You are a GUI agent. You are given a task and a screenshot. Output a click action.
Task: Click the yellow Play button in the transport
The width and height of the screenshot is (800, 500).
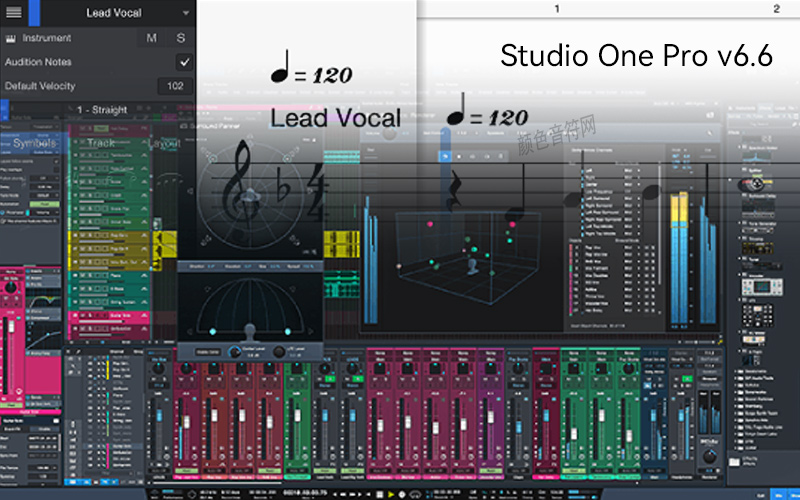[x=391, y=494]
